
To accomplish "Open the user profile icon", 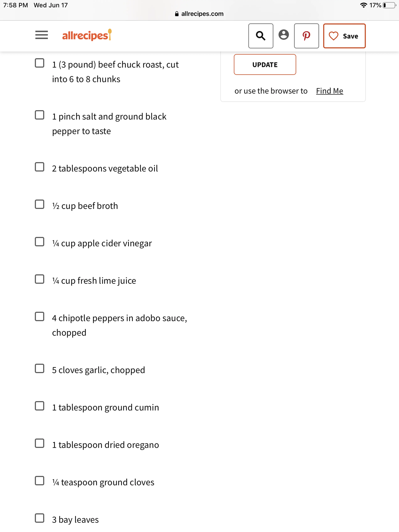I will point(284,35).
